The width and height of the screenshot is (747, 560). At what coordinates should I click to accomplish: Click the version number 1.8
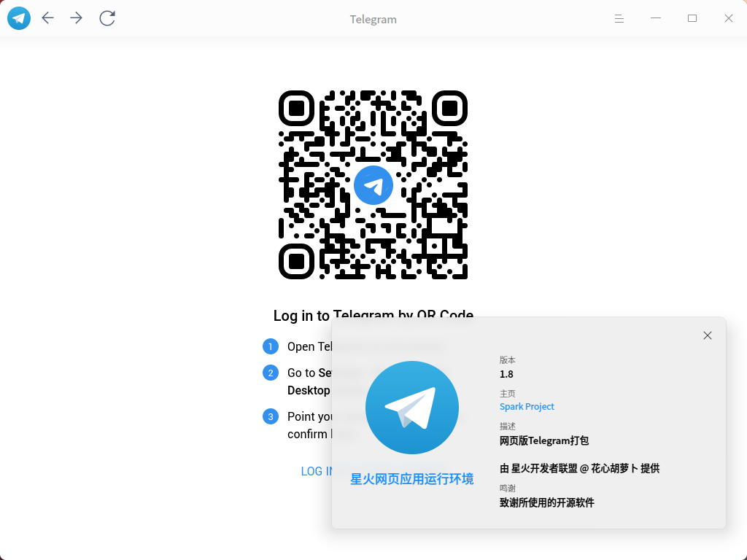pyautogui.click(x=506, y=374)
